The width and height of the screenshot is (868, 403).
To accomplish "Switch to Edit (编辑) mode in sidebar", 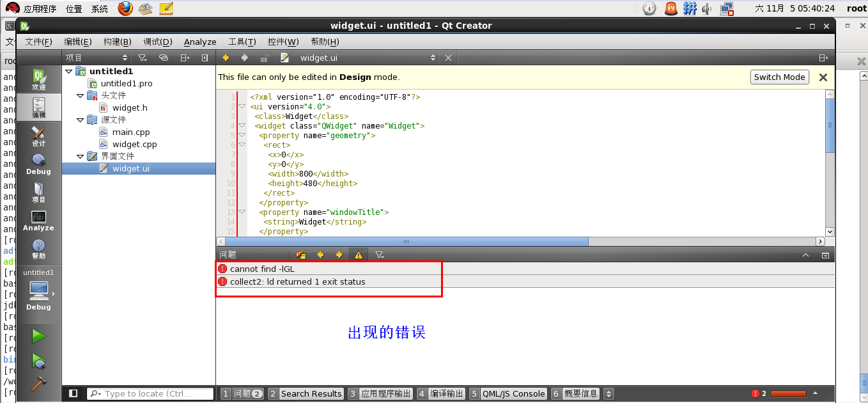I will 38,107.
